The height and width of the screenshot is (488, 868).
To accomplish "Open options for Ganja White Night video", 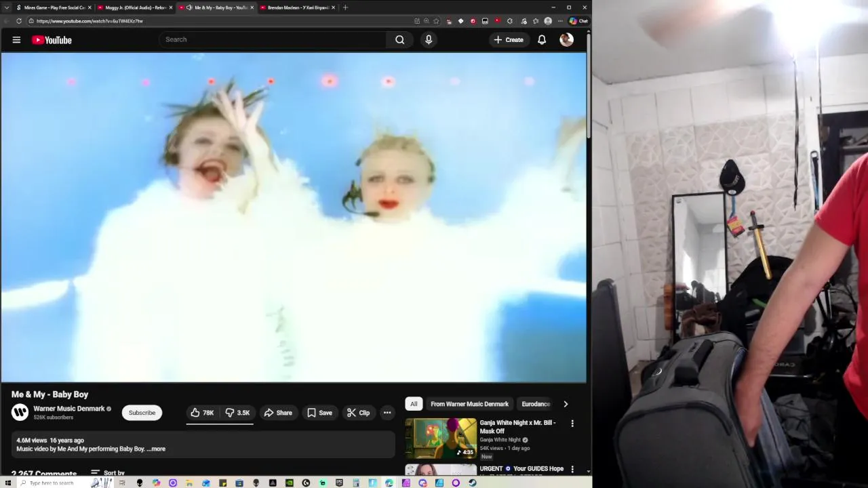I will coord(572,424).
